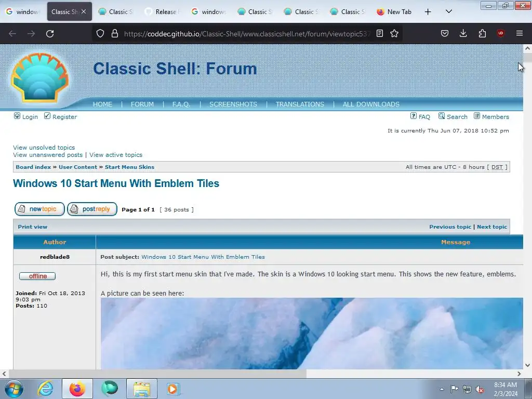View active topics
Screen dimensions: 532x399
coord(116,155)
